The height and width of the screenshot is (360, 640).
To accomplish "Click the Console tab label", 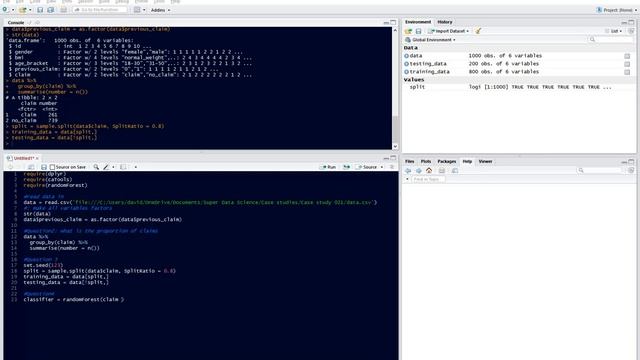I will pyautogui.click(x=16, y=23).
